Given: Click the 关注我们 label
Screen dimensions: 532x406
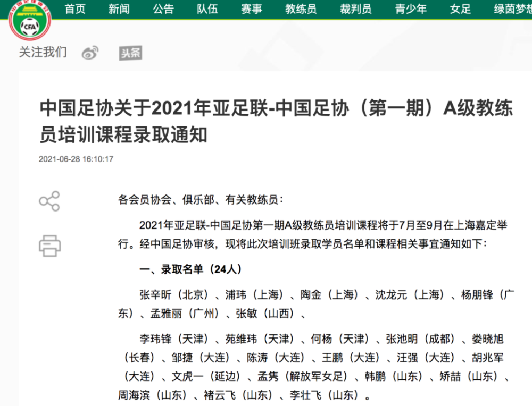Looking at the screenshot, I should click(43, 52).
